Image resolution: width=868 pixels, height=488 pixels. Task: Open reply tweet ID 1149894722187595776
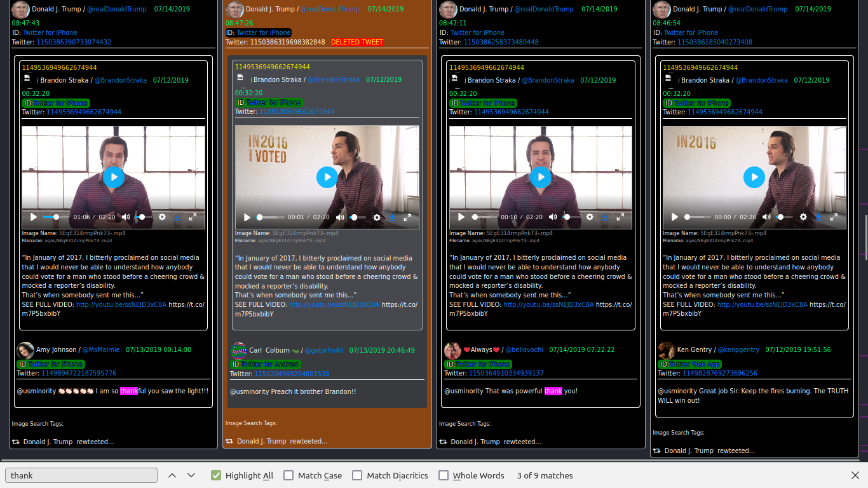79,373
